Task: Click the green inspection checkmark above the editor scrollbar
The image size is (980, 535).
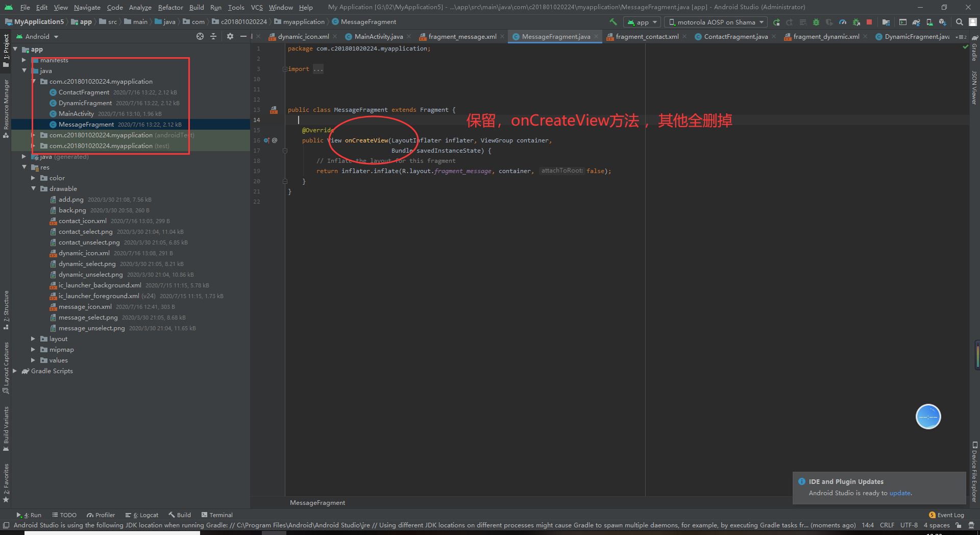Action: [965, 47]
